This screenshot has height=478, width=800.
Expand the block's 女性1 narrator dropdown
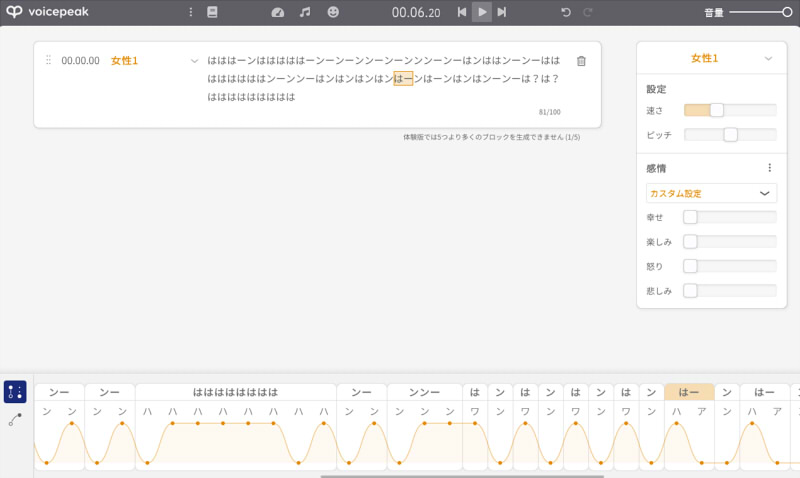[x=194, y=61]
